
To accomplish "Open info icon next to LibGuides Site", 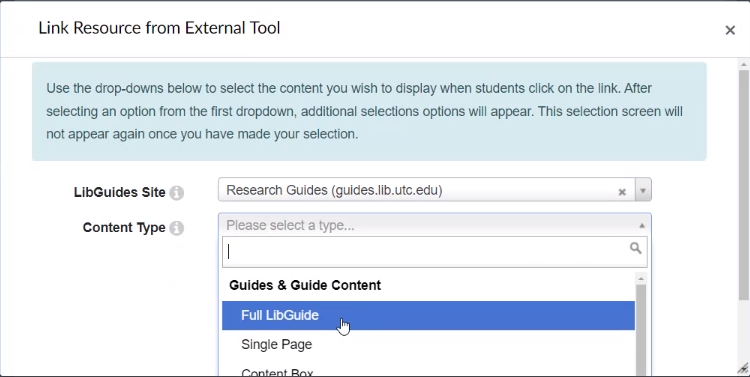I will click(176, 193).
